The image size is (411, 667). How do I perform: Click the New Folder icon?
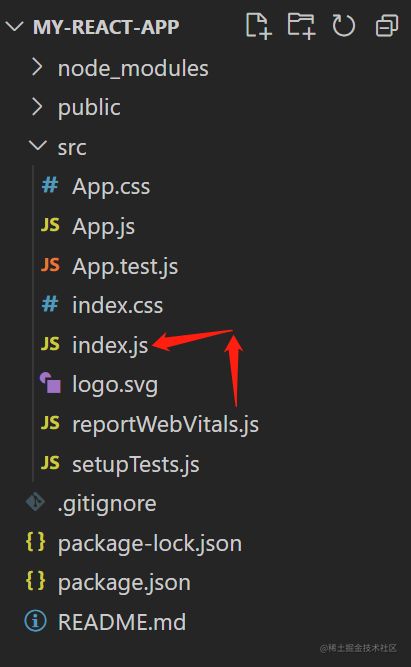(301, 26)
